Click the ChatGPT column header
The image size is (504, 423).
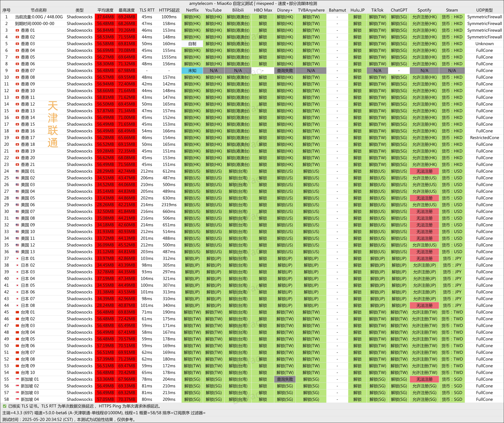(x=399, y=10)
